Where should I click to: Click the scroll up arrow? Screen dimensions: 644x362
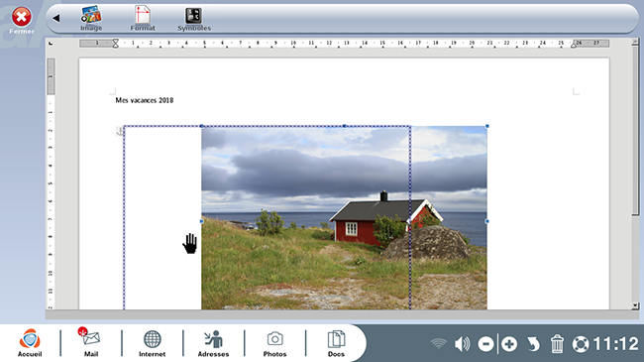[x=635, y=41]
